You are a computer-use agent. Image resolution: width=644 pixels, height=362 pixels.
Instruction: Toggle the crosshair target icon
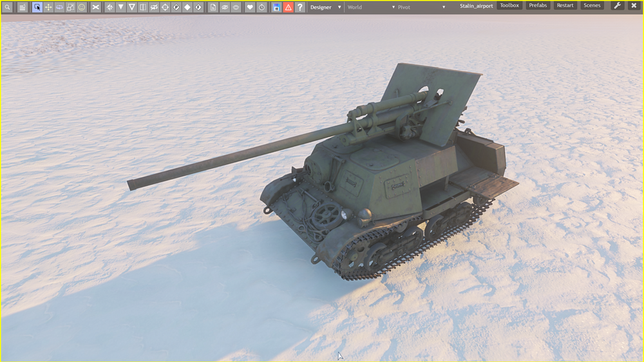[x=165, y=7]
